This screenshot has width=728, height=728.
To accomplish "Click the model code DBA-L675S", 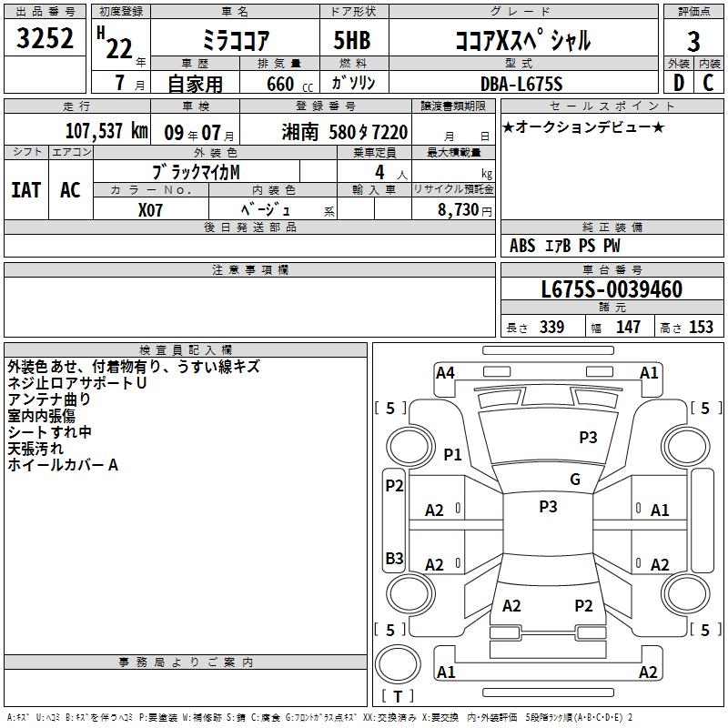I will pos(521,84).
